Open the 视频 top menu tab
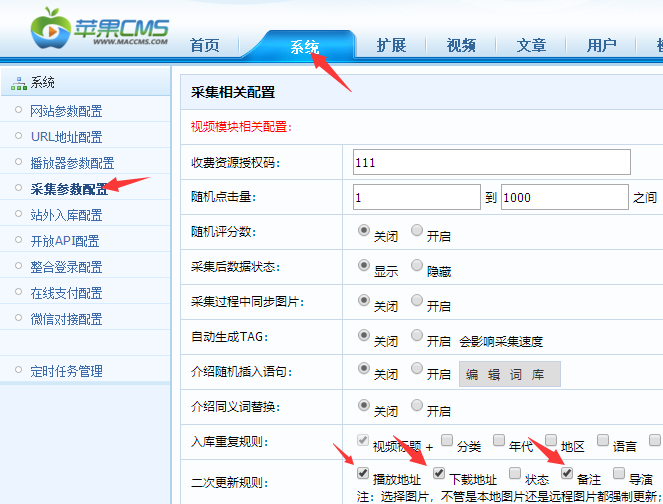This screenshot has height=504, width=663. click(461, 45)
